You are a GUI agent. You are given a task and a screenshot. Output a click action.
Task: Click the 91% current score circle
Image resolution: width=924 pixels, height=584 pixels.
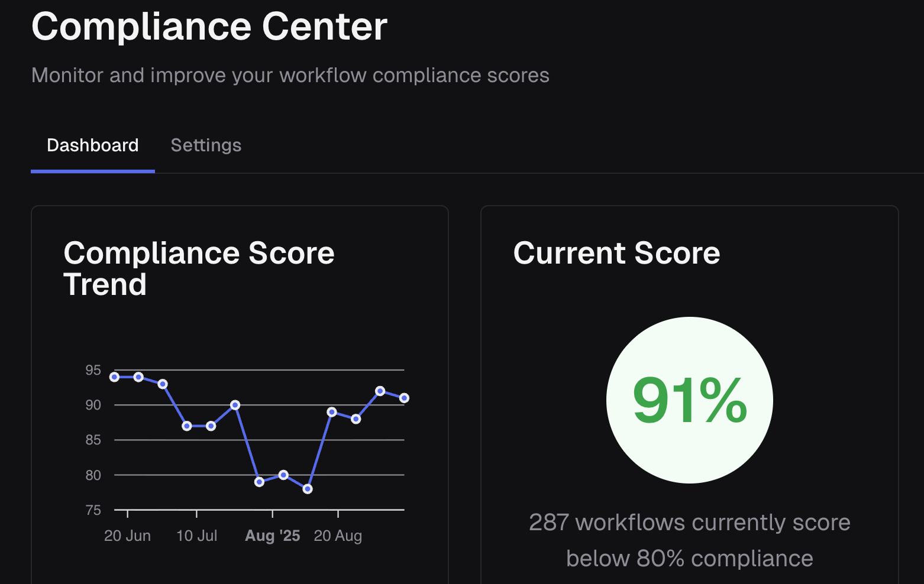(x=690, y=400)
